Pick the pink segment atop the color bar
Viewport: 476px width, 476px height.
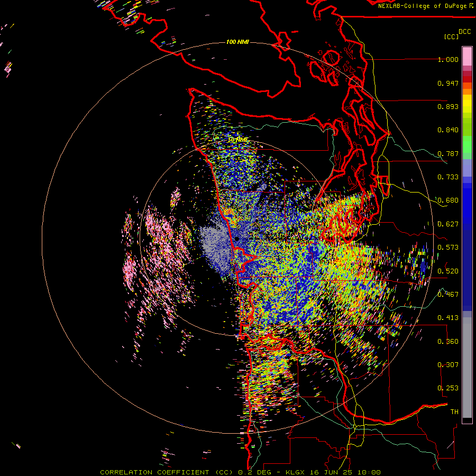(467, 56)
